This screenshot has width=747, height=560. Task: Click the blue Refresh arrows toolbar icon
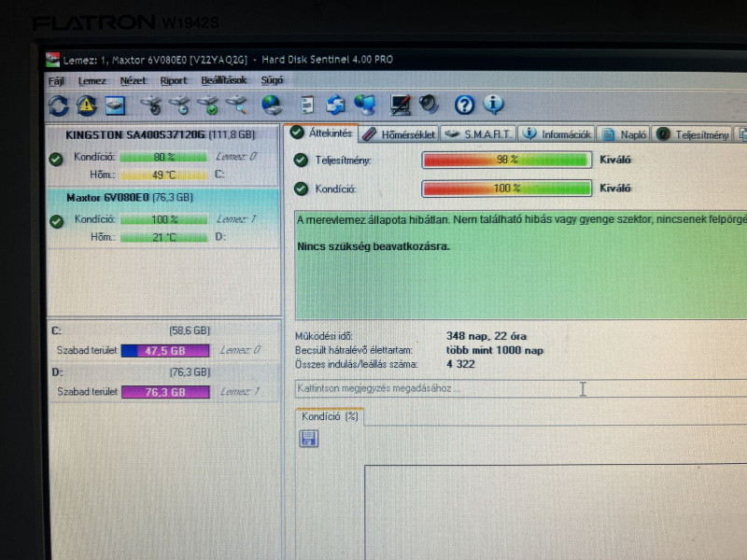[59, 105]
